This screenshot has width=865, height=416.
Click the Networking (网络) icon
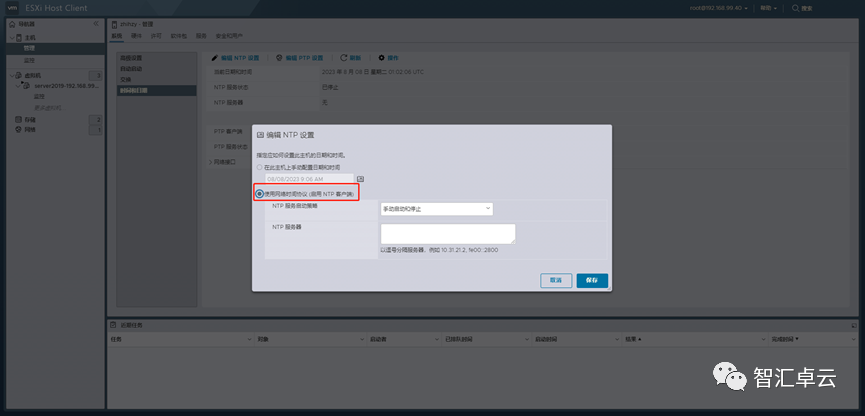pos(18,130)
